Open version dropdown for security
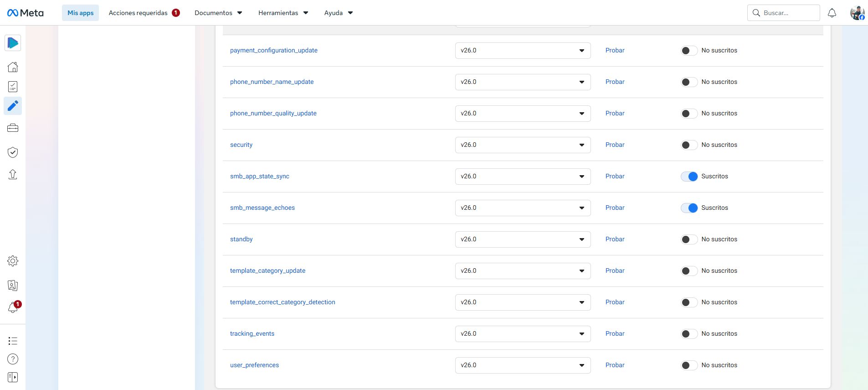This screenshot has height=390, width=868. click(523, 145)
